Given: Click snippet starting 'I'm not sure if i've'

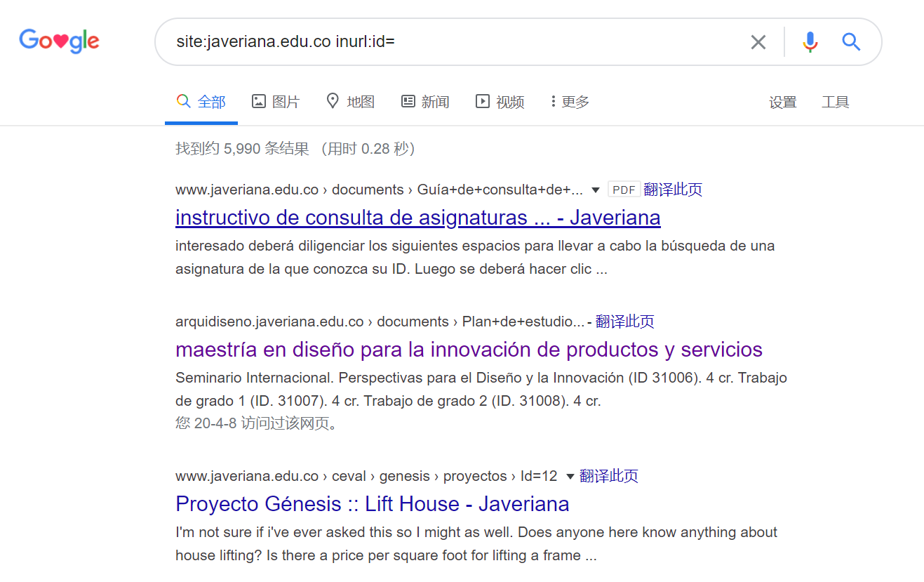Looking at the screenshot, I should 476,544.
